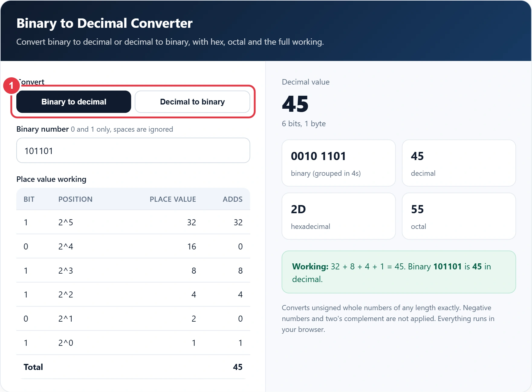Click the PLACE VALUE column header
This screenshot has width=532, height=392.
pyautogui.click(x=173, y=199)
